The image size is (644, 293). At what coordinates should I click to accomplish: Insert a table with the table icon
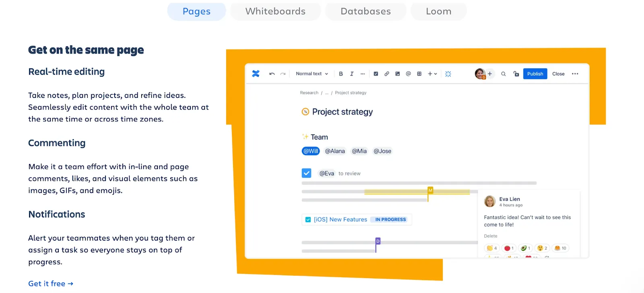pyautogui.click(x=419, y=74)
